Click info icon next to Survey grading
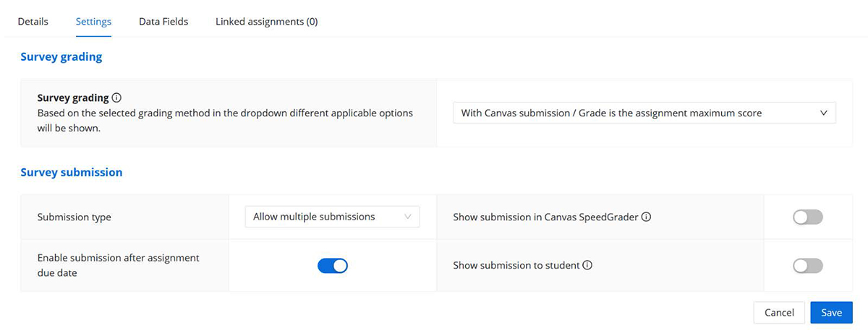 [x=116, y=98]
